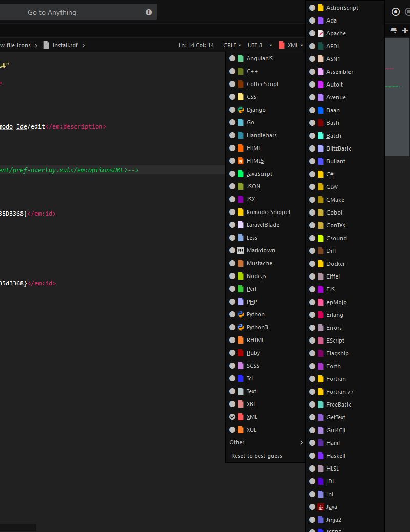Select the PHP language radio button
Screen dimensions: 410x532
click(232, 302)
